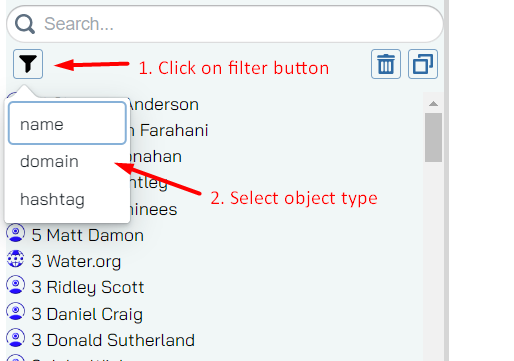Click the person icon beside Ridley Scott

tap(15, 285)
